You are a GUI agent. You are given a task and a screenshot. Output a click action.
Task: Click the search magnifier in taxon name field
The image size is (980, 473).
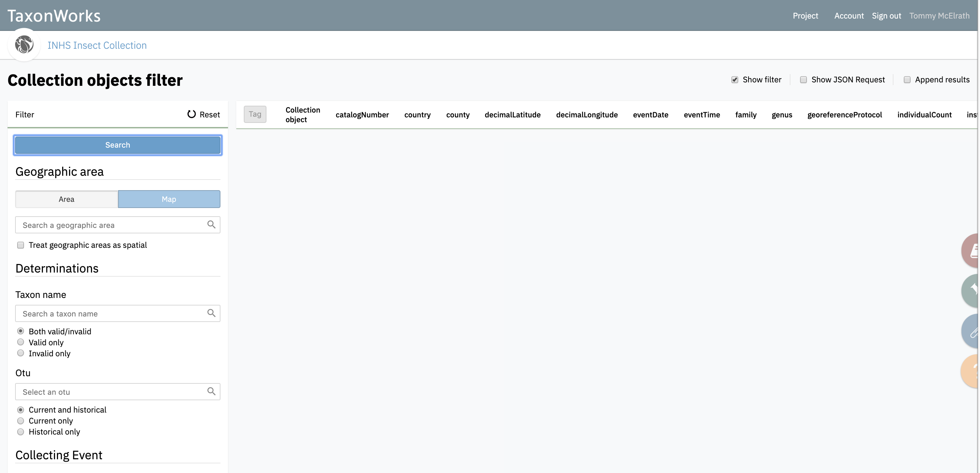pyautogui.click(x=212, y=313)
